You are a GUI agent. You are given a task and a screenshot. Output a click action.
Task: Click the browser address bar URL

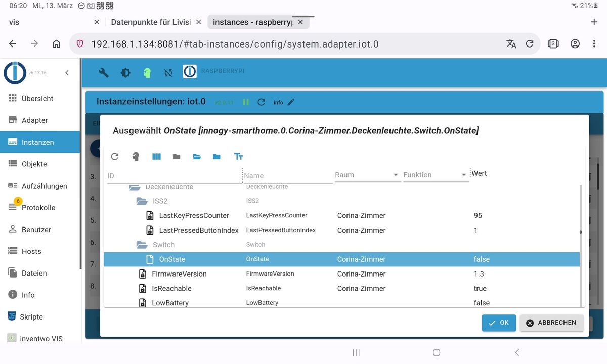[235, 44]
